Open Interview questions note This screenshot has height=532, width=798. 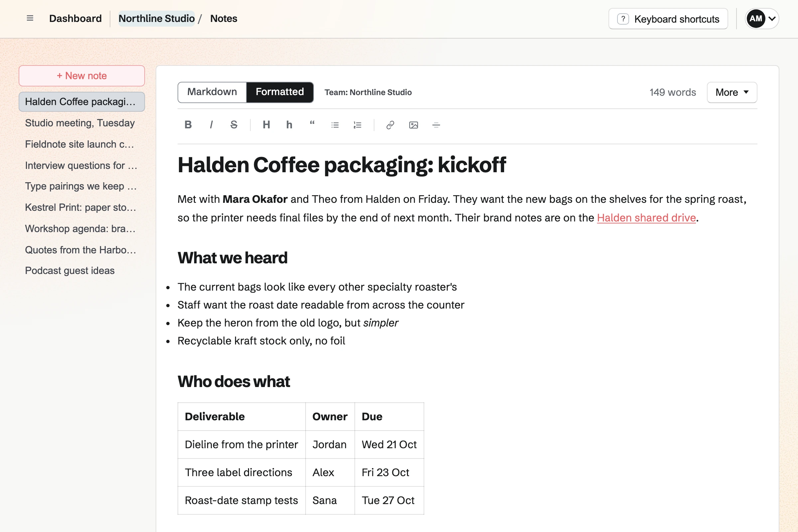pyautogui.click(x=82, y=165)
